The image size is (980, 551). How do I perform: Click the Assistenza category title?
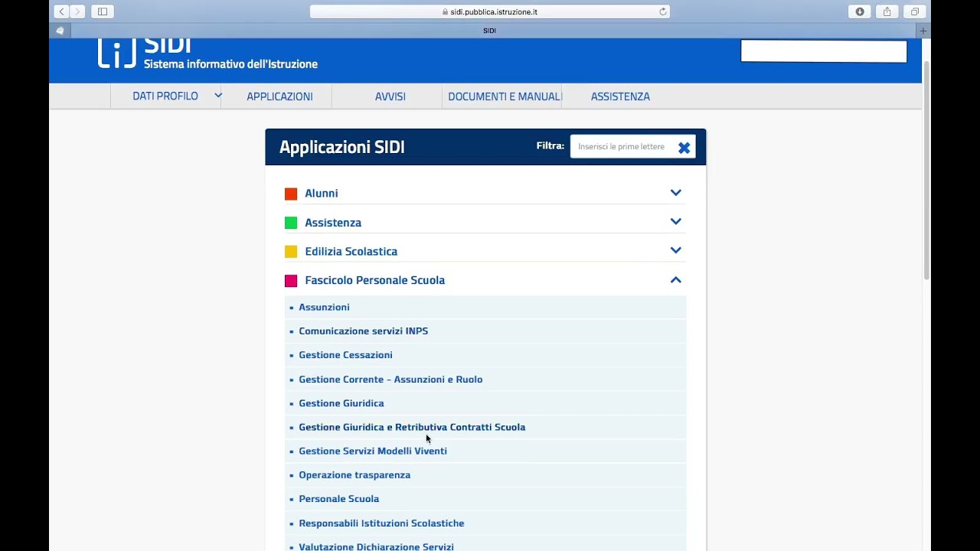point(333,223)
